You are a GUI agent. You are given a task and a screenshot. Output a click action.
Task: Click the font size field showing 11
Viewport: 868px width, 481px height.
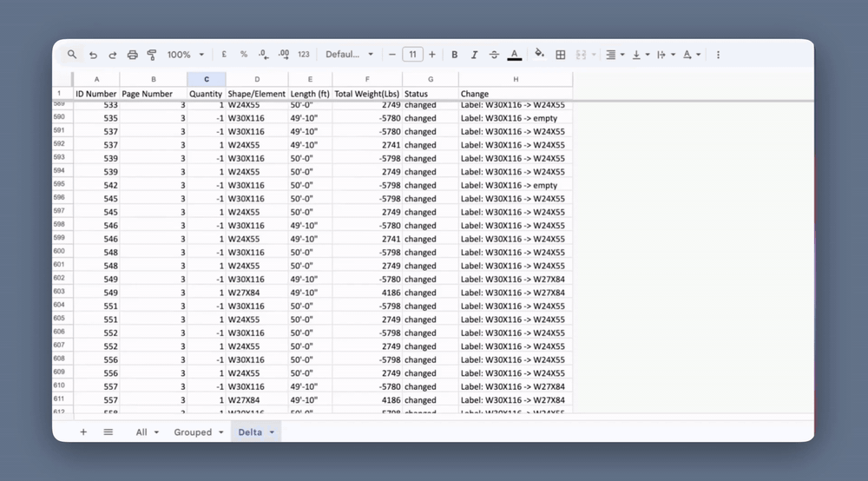412,55
